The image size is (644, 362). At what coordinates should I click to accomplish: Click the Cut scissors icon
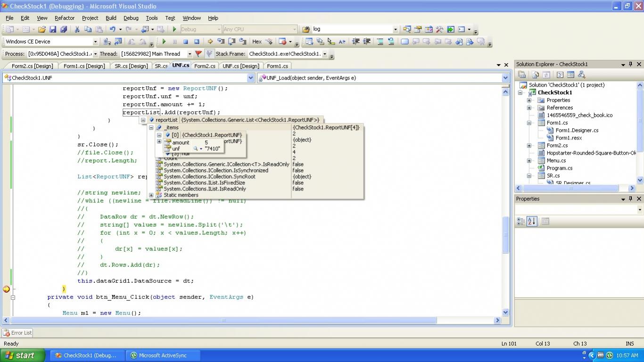(77, 29)
